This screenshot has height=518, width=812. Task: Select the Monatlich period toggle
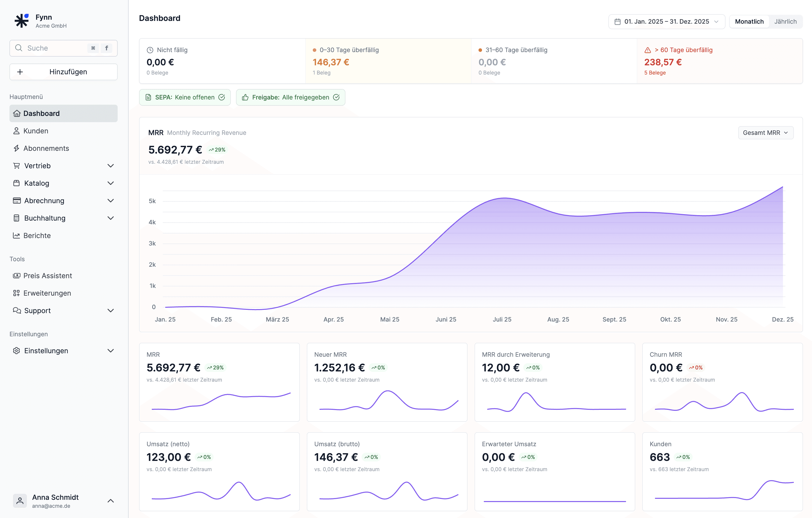749,22
